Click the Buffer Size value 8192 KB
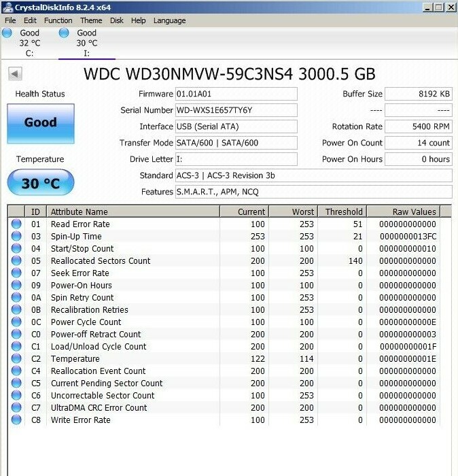This screenshot has width=458, height=476. click(x=419, y=94)
